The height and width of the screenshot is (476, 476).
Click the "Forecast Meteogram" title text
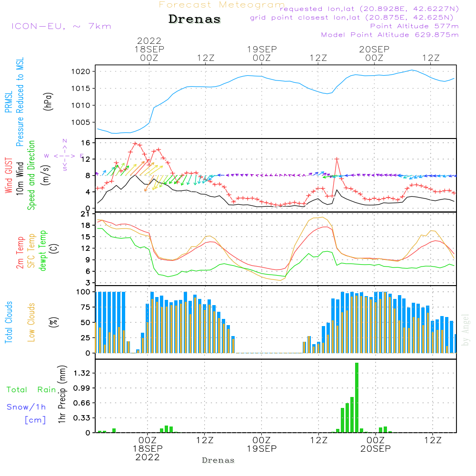coord(222,5)
